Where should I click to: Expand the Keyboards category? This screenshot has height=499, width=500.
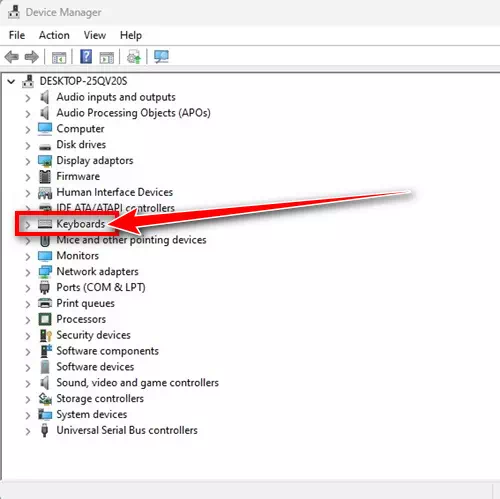(x=28, y=225)
